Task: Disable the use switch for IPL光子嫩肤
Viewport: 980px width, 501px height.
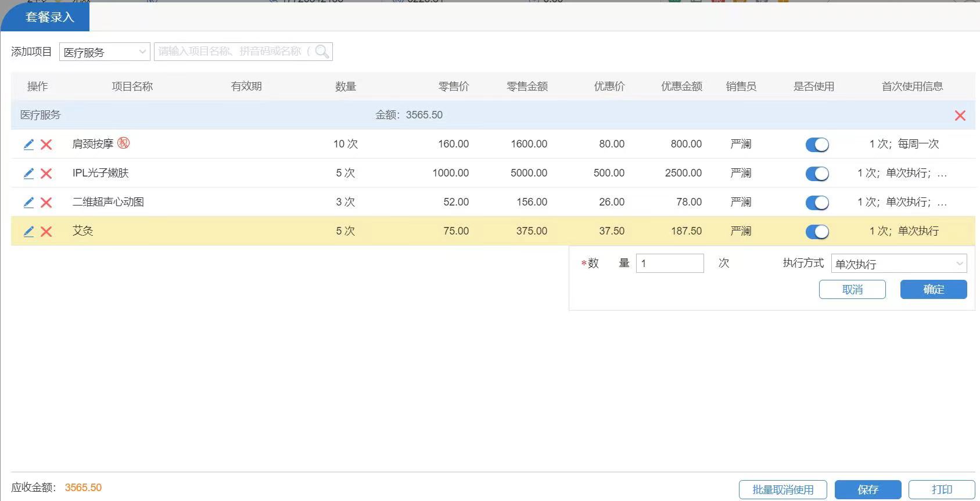Action: pos(817,174)
